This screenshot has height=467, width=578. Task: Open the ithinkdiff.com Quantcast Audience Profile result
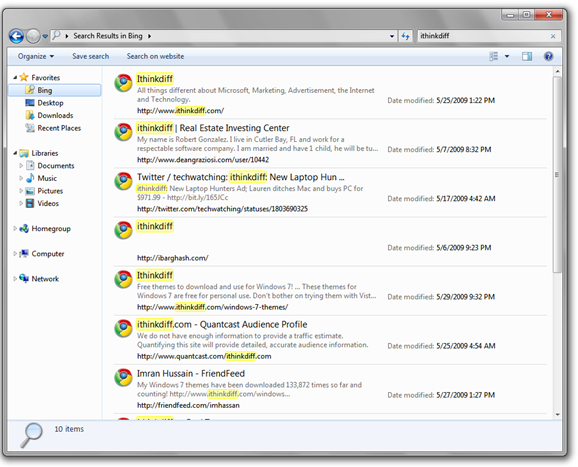click(x=222, y=324)
